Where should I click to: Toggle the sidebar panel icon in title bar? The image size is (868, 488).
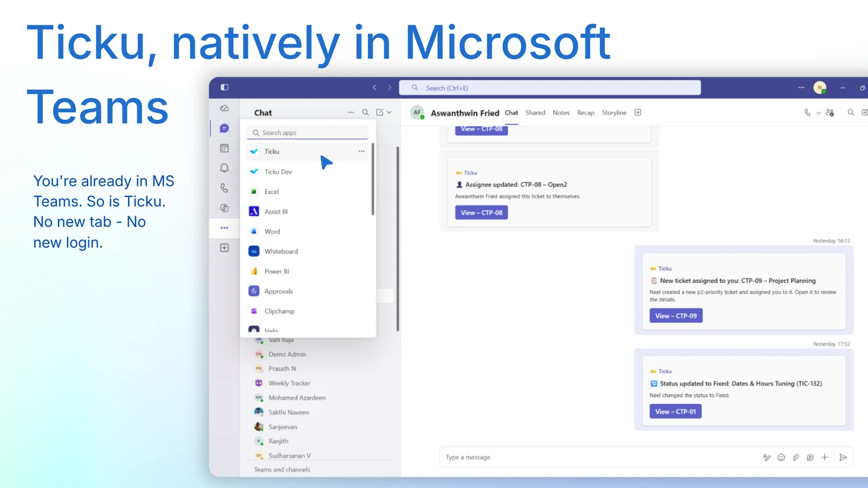tap(225, 87)
